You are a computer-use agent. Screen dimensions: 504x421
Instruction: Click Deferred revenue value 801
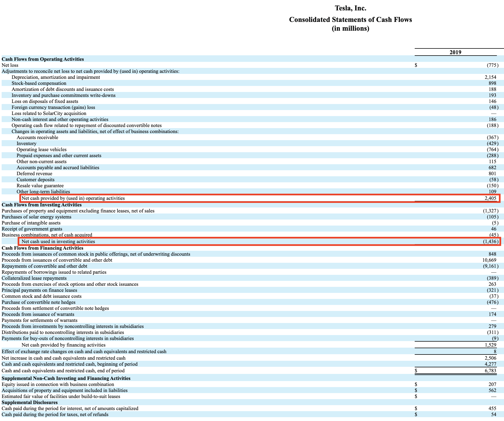pos(492,174)
